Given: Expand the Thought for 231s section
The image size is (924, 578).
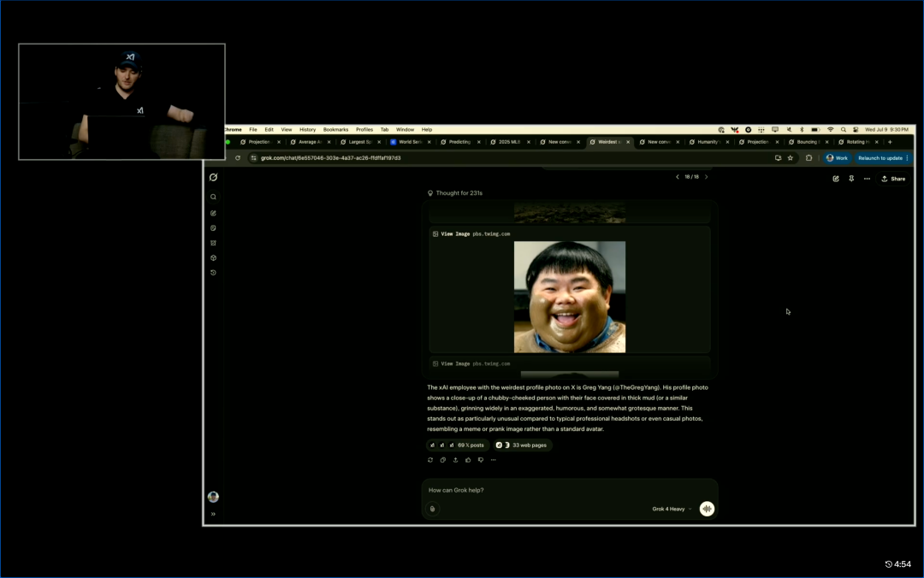Looking at the screenshot, I should [459, 193].
